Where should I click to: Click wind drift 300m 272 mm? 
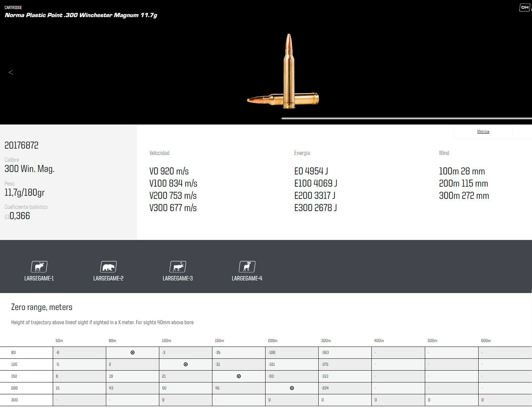[464, 196]
